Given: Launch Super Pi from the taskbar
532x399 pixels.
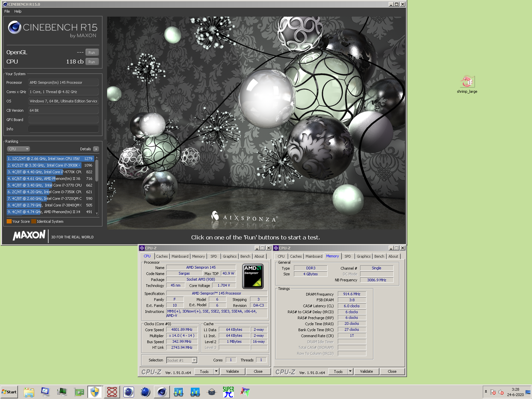Looking at the screenshot, I should (228, 392).
